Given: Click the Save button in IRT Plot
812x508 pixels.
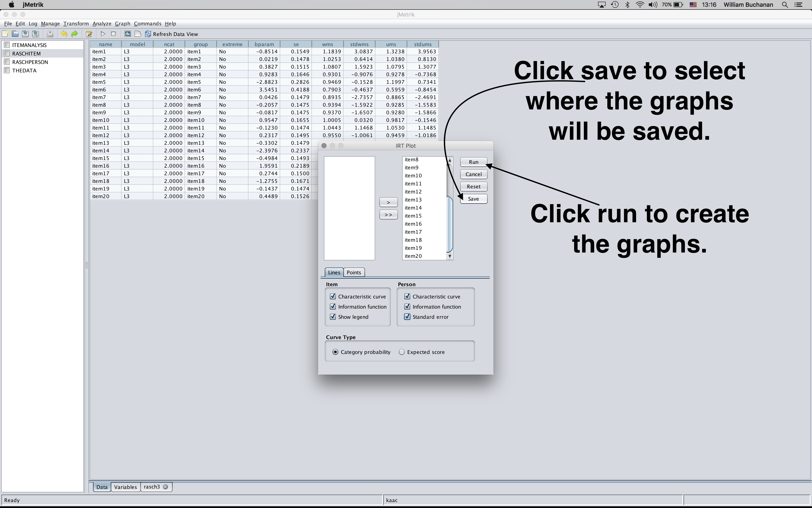Looking at the screenshot, I should (x=473, y=199).
